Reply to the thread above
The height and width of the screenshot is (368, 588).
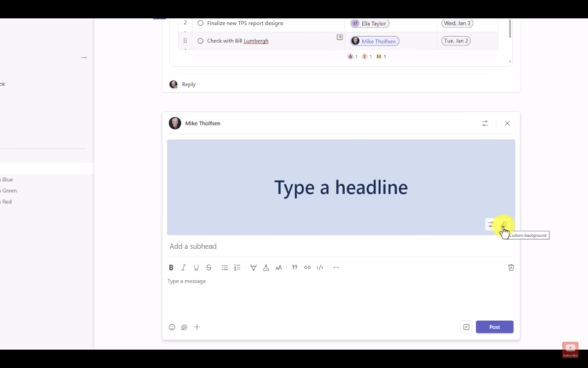tap(188, 85)
